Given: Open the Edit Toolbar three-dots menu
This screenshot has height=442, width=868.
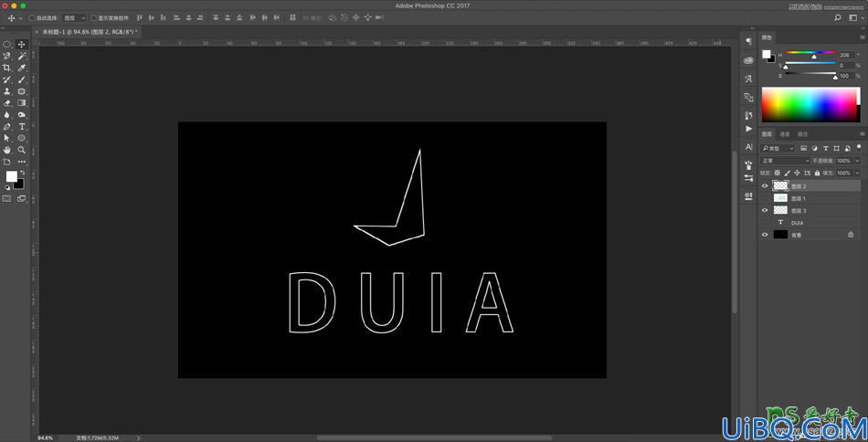Looking at the screenshot, I should (22, 162).
